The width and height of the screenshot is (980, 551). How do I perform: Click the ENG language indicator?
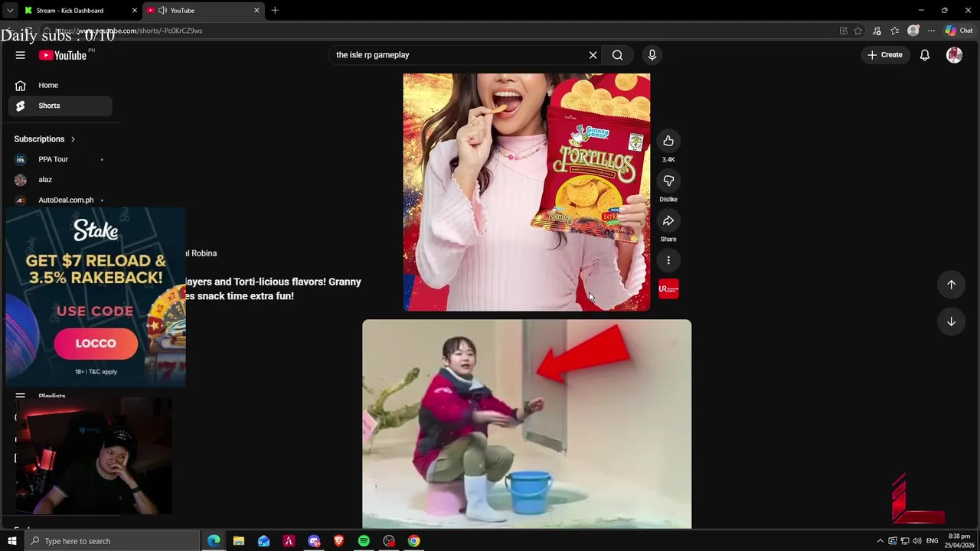point(932,541)
